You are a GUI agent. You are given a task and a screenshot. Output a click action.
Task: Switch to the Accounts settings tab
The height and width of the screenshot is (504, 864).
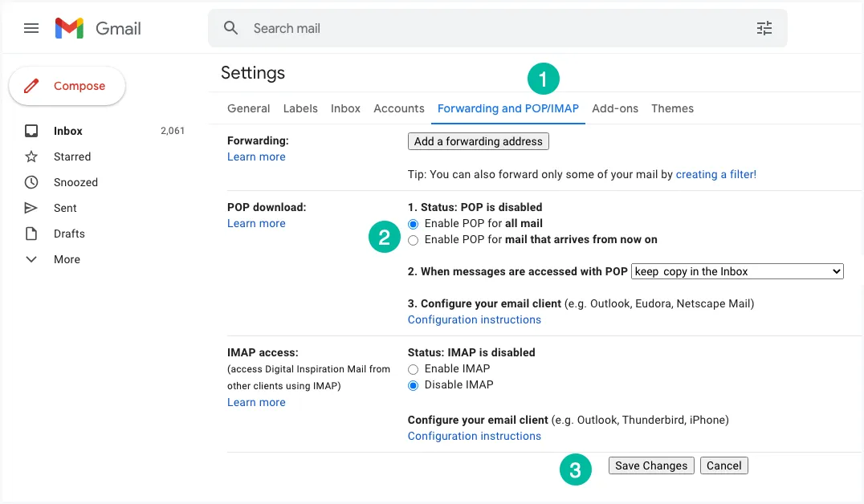pos(398,108)
